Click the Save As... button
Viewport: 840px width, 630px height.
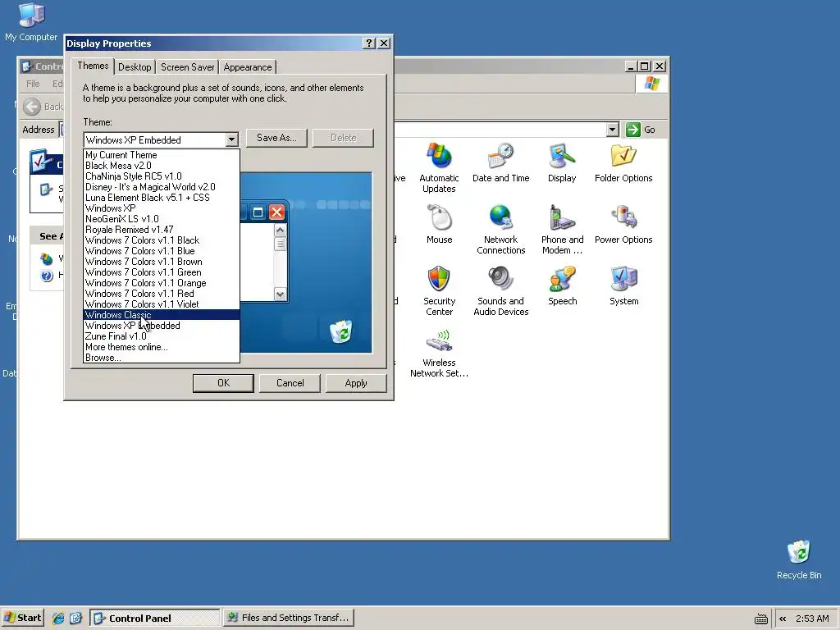click(x=276, y=138)
